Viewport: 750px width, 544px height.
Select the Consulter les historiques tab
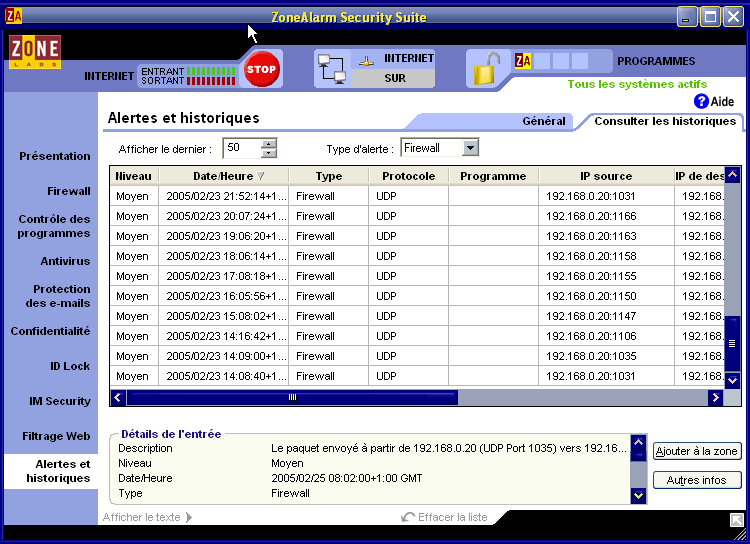pyautogui.click(x=665, y=121)
